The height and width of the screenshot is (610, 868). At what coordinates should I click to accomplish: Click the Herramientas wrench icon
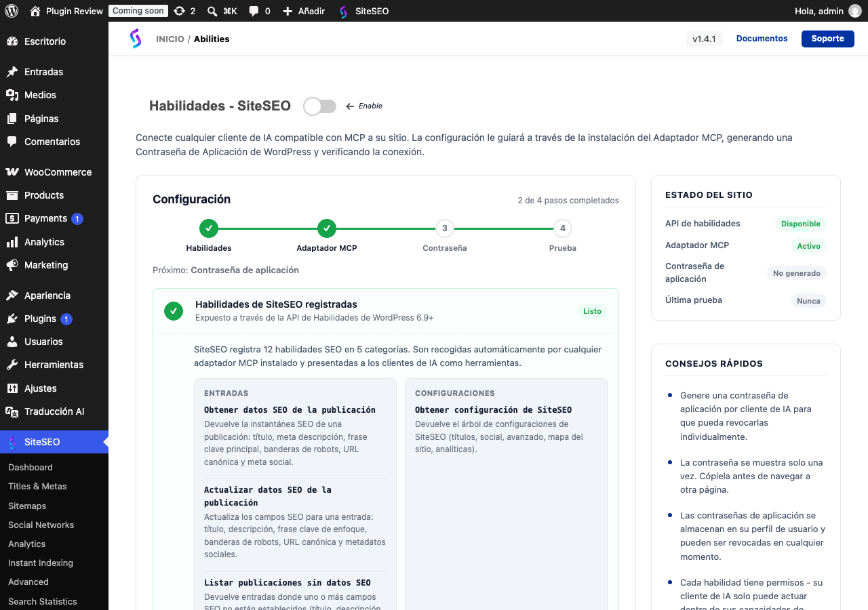click(12, 365)
